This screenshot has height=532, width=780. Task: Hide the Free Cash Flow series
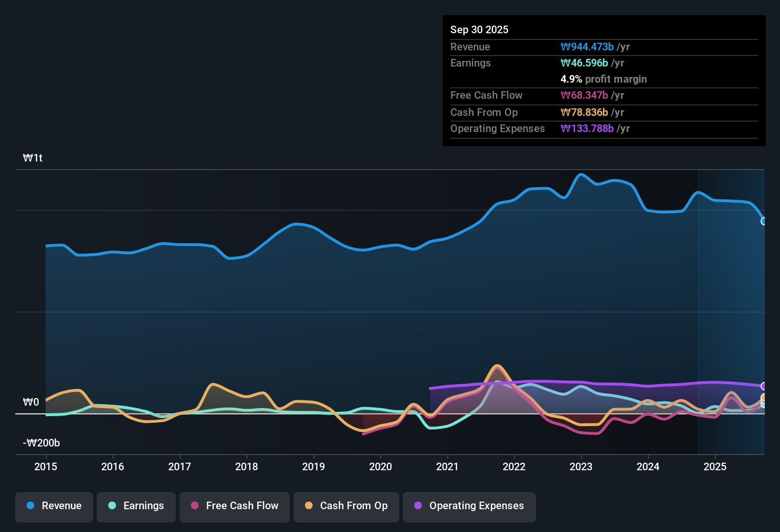[234, 506]
